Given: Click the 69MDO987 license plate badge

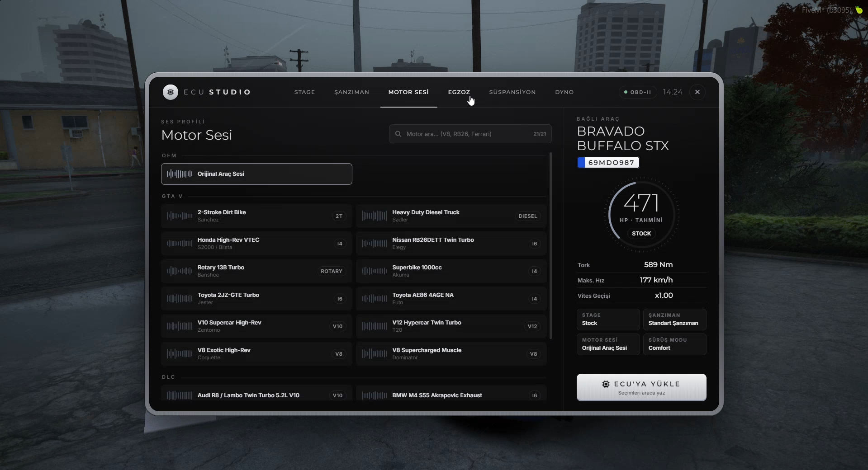Looking at the screenshot, I should coord(608,163).
